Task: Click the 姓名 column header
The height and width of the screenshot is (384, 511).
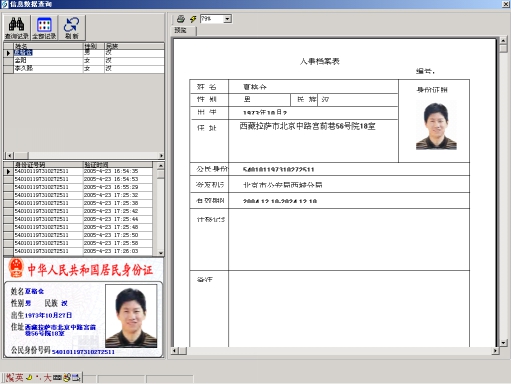Action: coord(48,46)
